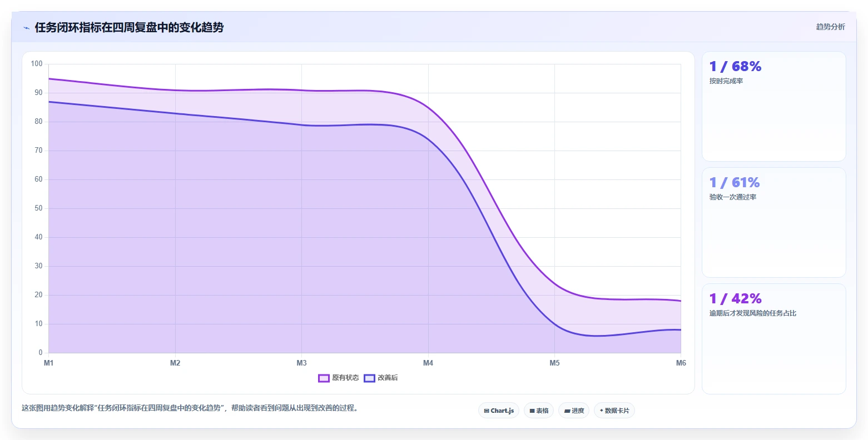This screenshot has width=868, height=440.
Task: Click the purple 原有状态 legend color box
Action: pos(324,378)
